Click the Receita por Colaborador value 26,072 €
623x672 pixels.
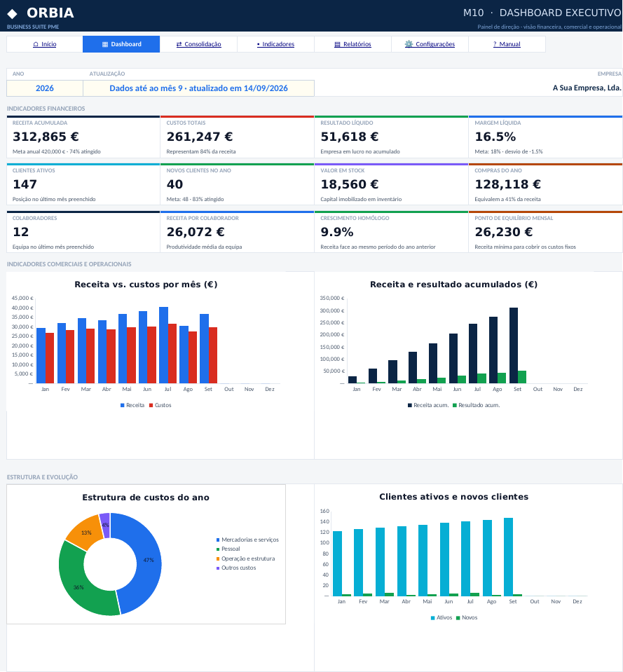(x=196, y=232)
